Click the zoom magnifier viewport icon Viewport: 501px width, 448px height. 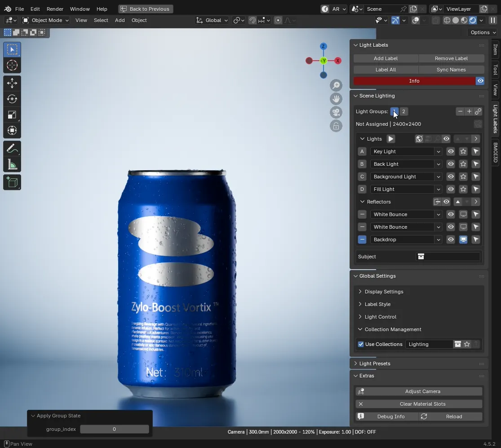pos(336,86)
